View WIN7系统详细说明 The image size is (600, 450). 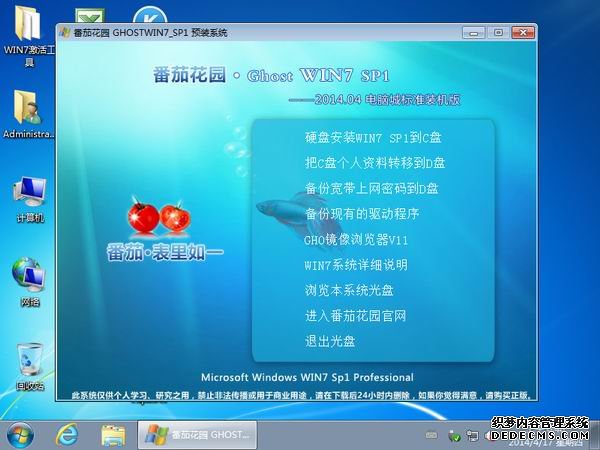point(356,265)
